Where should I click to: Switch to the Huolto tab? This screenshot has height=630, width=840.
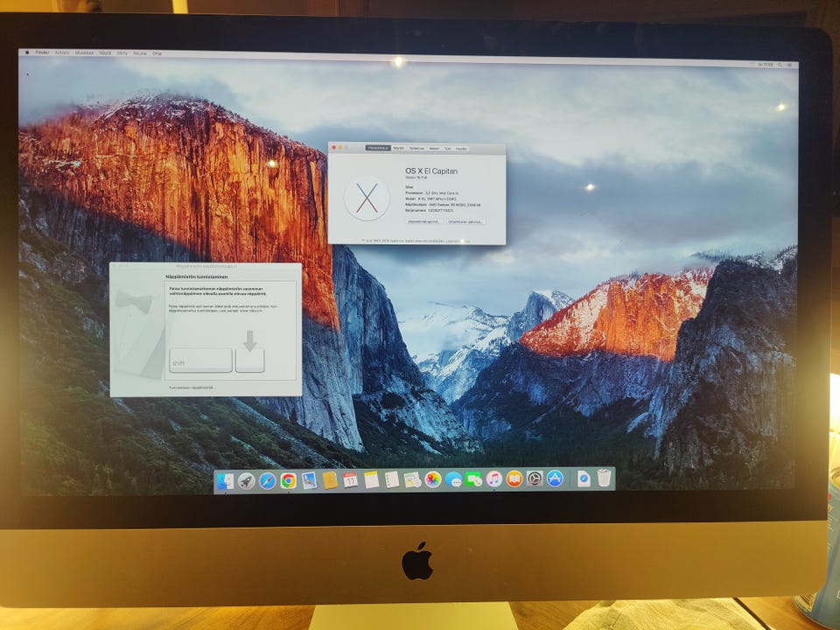461,149
